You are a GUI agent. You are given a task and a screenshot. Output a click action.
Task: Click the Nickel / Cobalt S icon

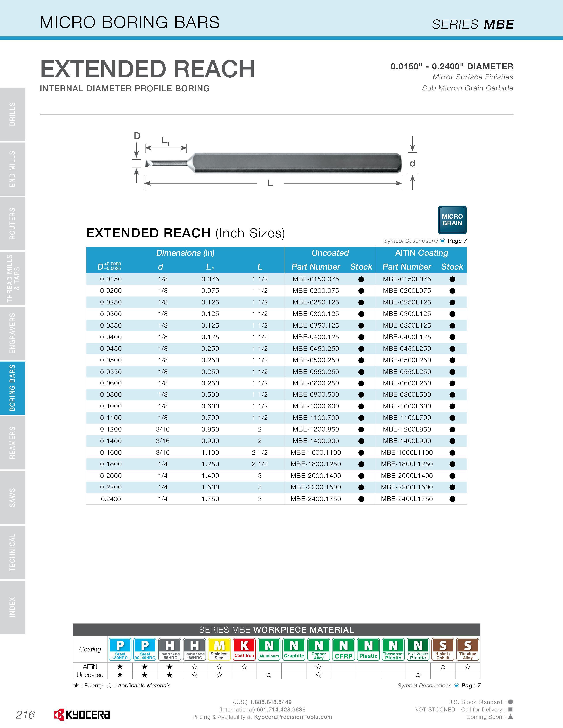point(443,649)
